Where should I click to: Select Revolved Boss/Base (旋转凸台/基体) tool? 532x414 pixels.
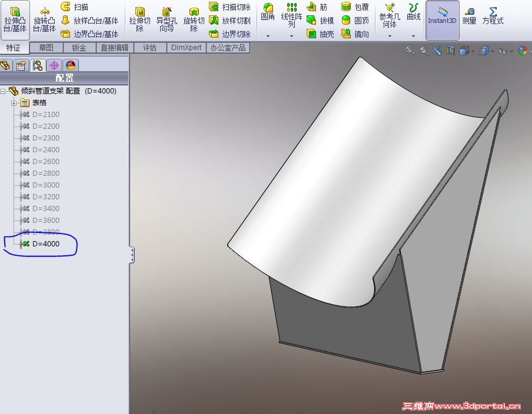coord(45,21)
